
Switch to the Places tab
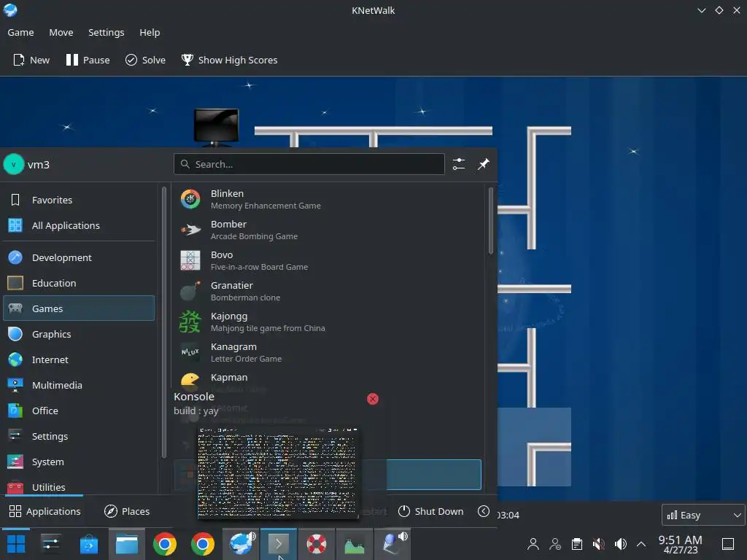[x=127, y=511]
